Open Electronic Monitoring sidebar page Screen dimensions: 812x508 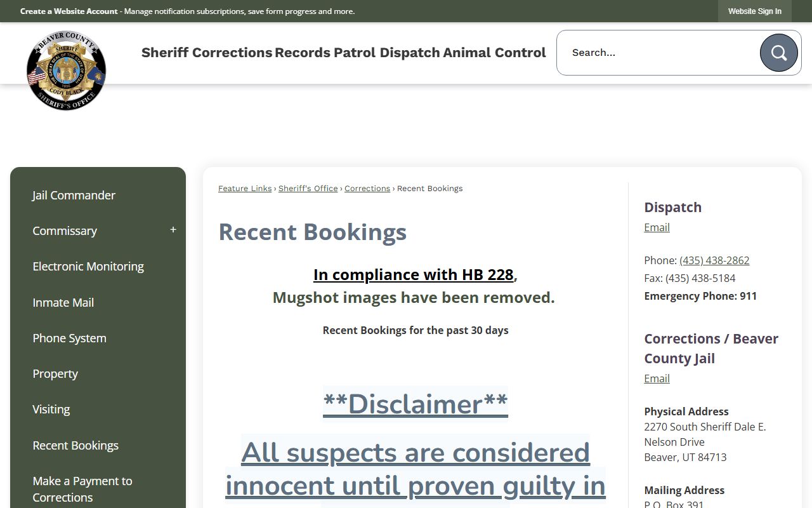pos(88,266)
